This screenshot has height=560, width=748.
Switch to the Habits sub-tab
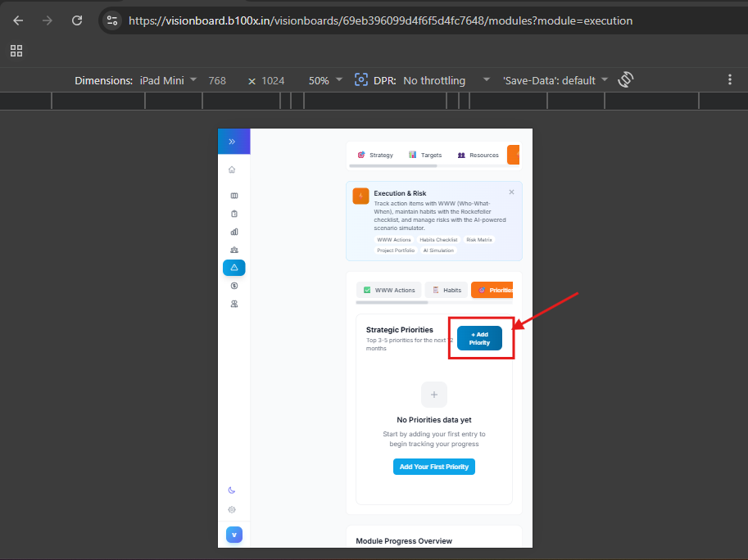click(x=447, y=290)
